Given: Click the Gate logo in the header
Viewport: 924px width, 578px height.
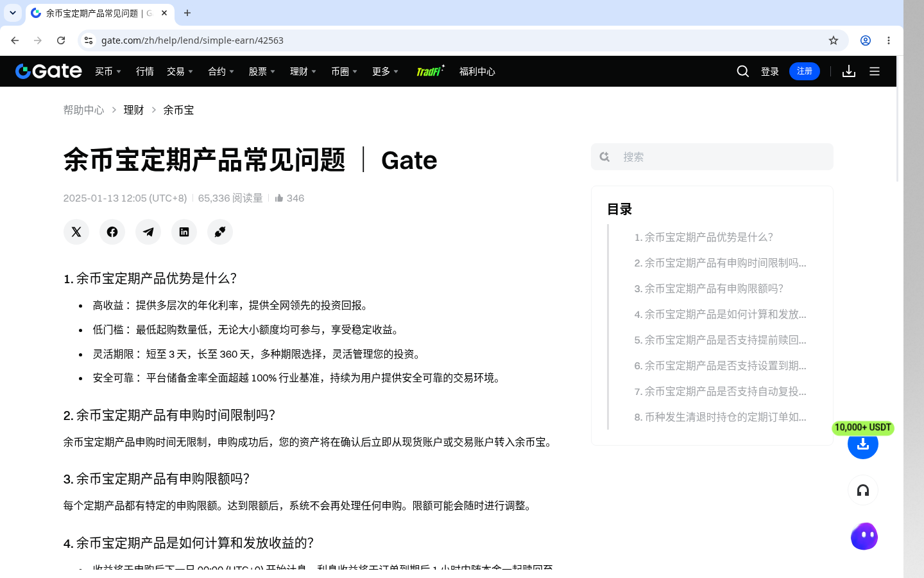Looking at the screenshot, I should point(49,71).
